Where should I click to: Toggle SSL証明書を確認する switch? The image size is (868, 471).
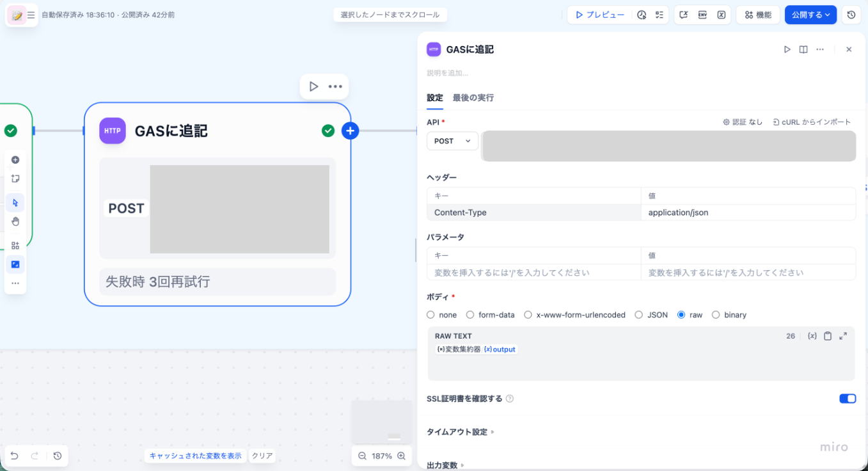(848, 399)
